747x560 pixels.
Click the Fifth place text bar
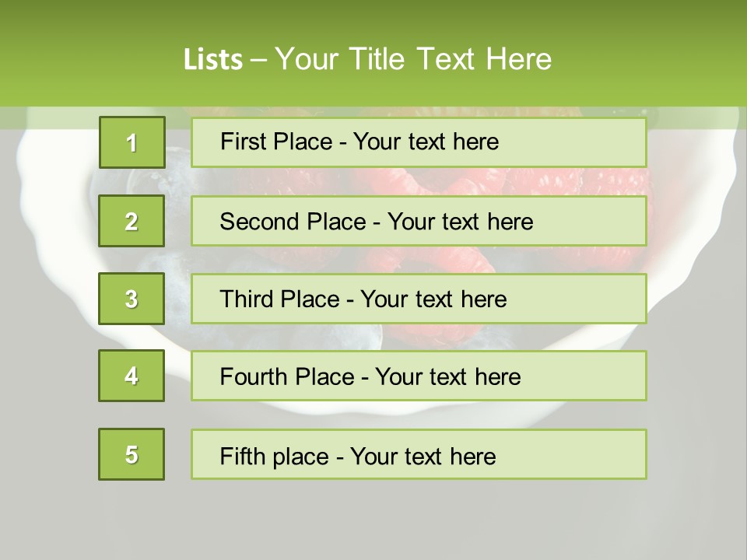click(419, 454)
